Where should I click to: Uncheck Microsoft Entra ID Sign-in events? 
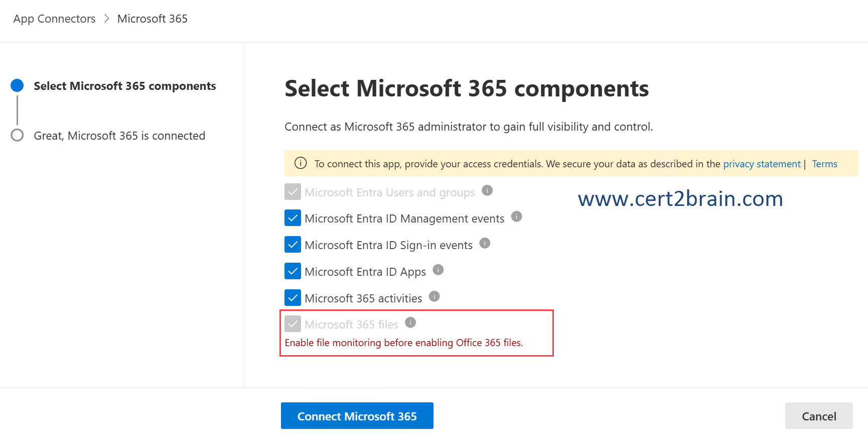pos(293,245)
